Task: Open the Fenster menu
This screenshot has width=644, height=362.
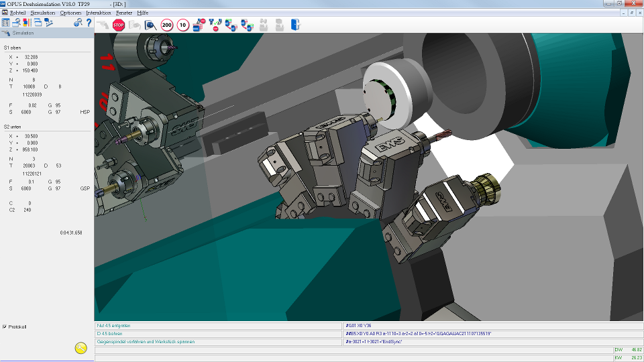Action: point(124,13)
